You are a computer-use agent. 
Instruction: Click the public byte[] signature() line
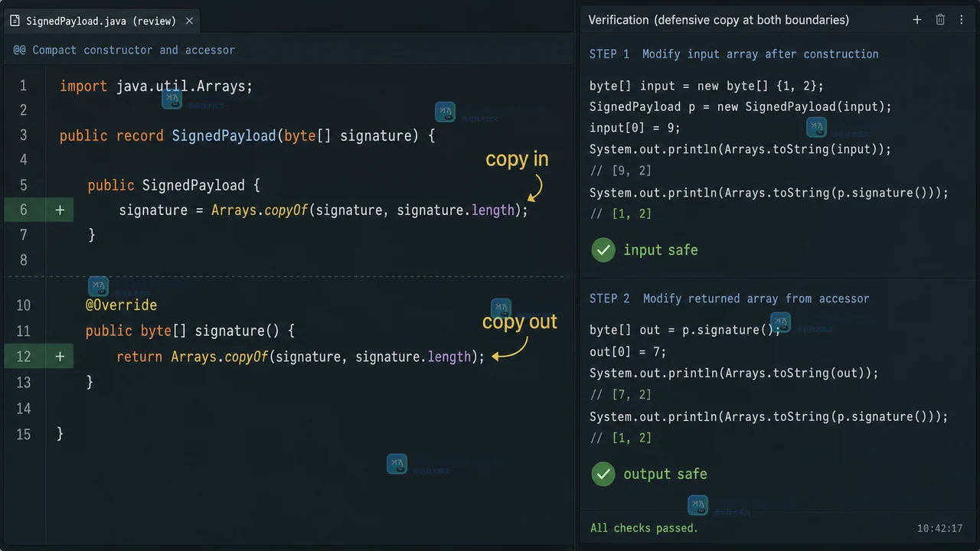pyautogui.click(x=190, y=331)
